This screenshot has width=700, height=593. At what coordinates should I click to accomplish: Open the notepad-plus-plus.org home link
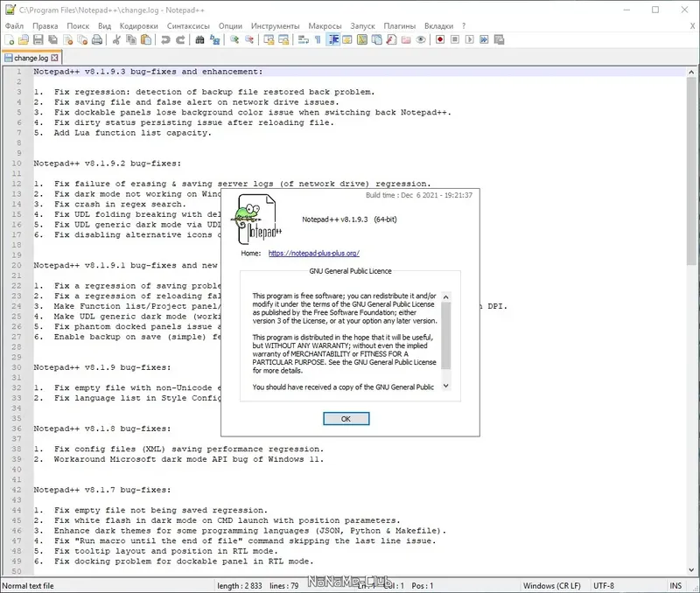pos(314,253)
